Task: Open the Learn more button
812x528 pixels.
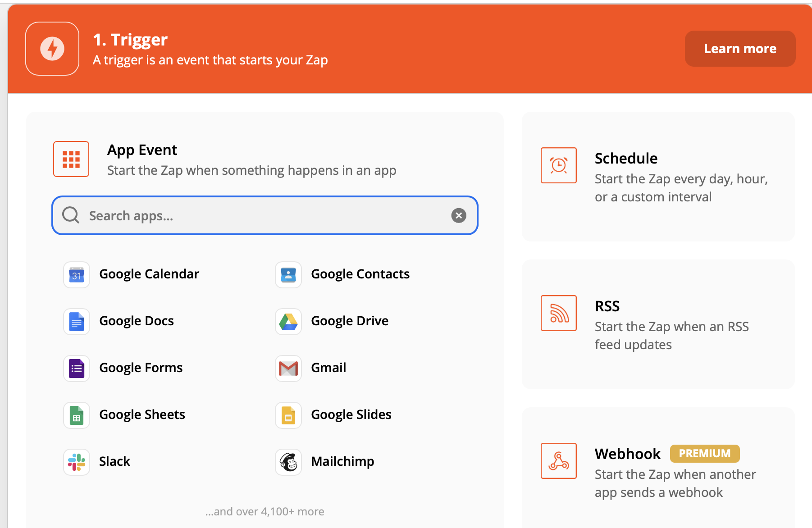Action: 740,49
